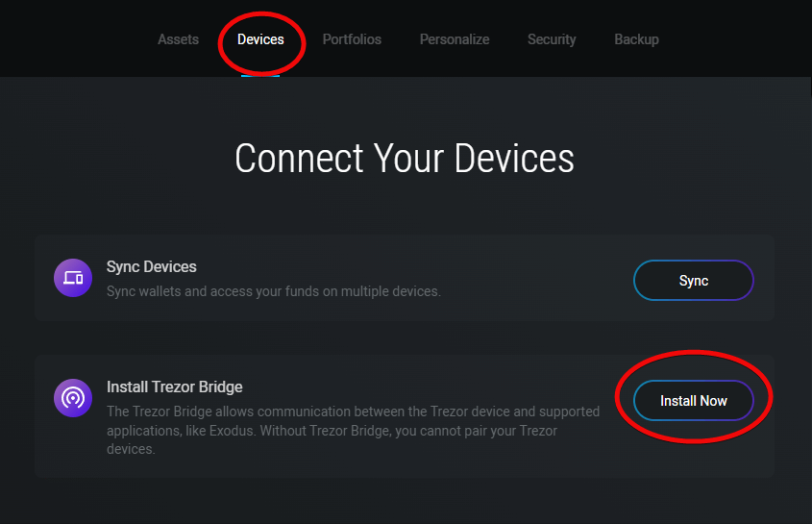This screenshot has width=812, height=524.
Task: Click the purple Sync Devices icon
Action: point(73,278)
